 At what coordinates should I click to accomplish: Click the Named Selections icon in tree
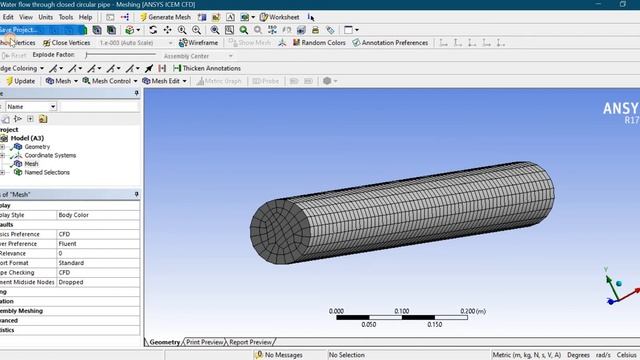click(x=18, y=172)
